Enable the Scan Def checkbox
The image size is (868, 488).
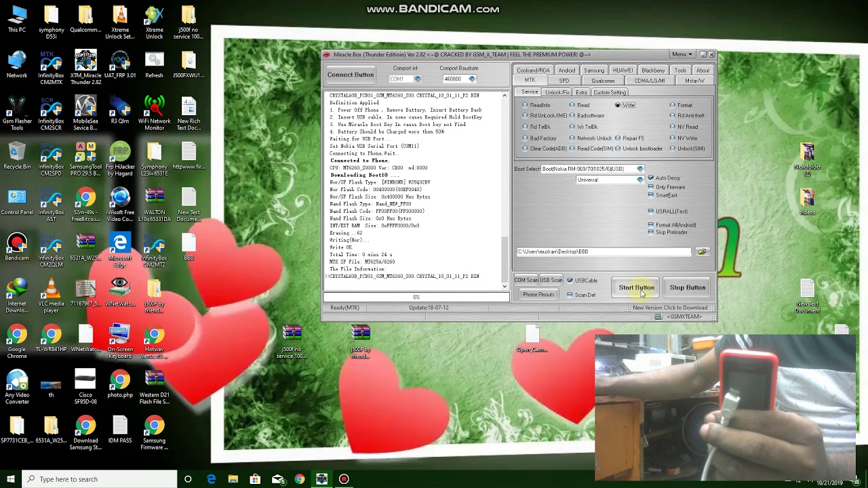(581, 295)
